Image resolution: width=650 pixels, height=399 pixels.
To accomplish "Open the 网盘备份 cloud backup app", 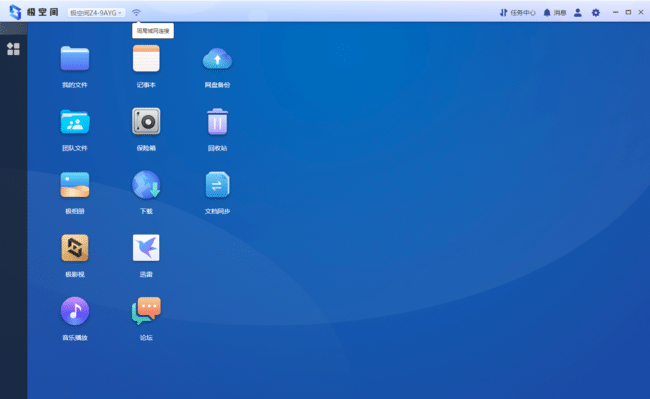I will tap(217, 59).
